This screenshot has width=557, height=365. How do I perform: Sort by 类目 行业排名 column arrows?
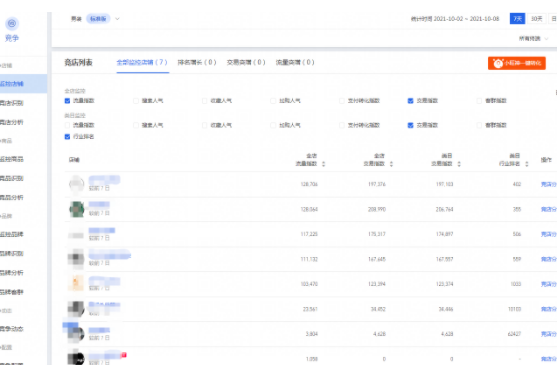tap(527, 164)
